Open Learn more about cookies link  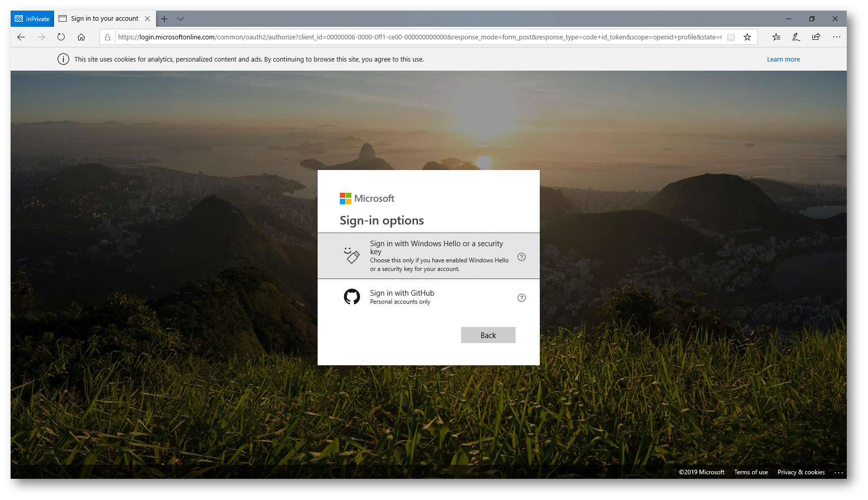point(783,59)
